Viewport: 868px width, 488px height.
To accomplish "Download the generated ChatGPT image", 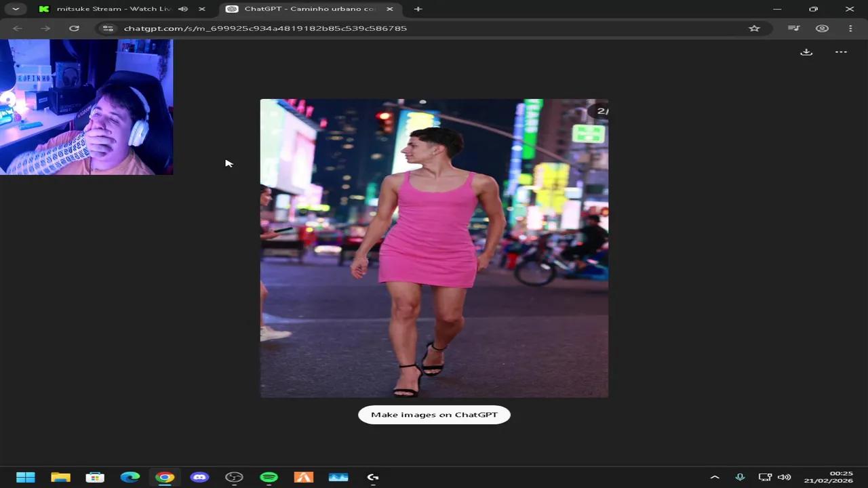I will [806, 52].
